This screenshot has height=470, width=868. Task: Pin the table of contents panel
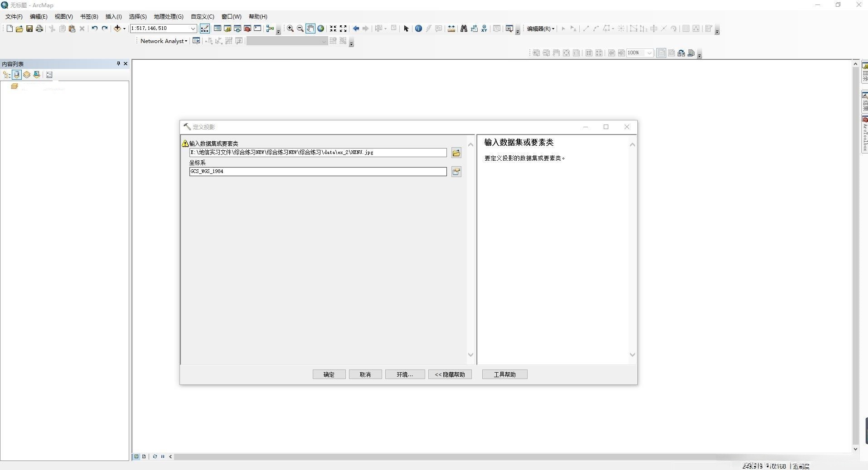[x=118, y=64]
